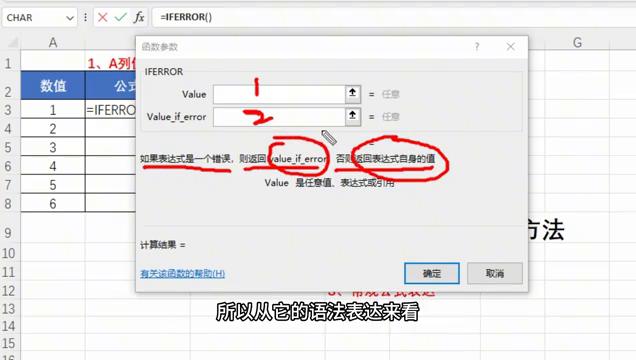This screenshot has height=360, width=636.
Task: Click the formula bar containing =IFERROR()
Action: pos(393,17)
